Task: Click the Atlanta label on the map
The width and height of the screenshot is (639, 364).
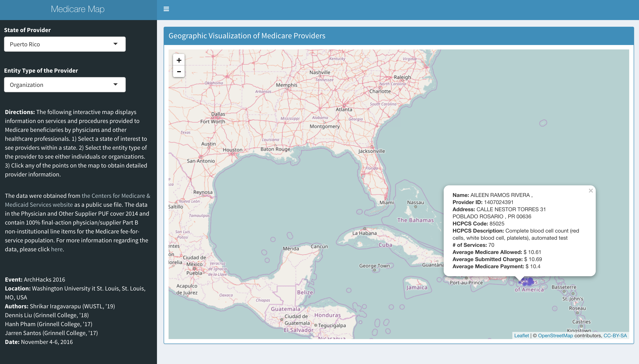Action: [x=344, y=110]
